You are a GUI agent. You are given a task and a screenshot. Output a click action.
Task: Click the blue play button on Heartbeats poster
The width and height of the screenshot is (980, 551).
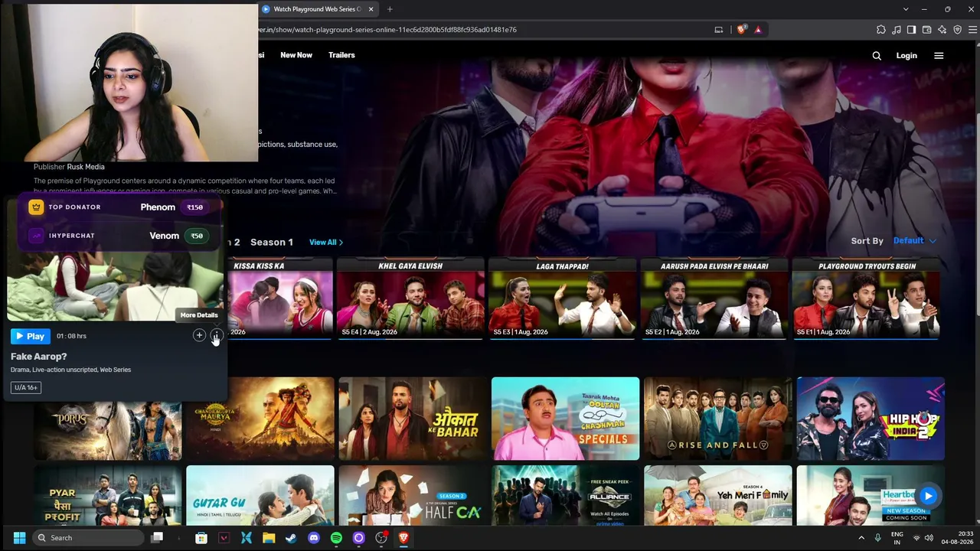coord(928,496)
